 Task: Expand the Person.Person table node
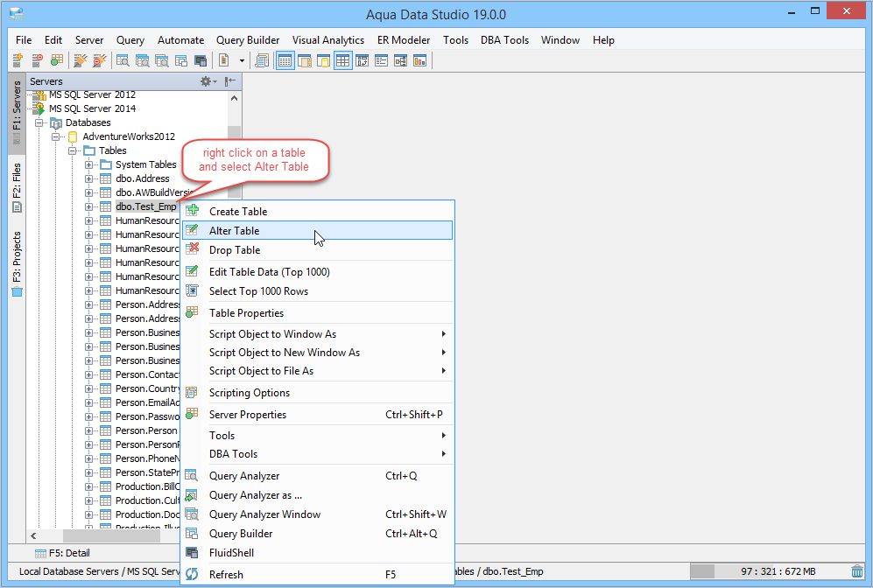click(89, 430)
